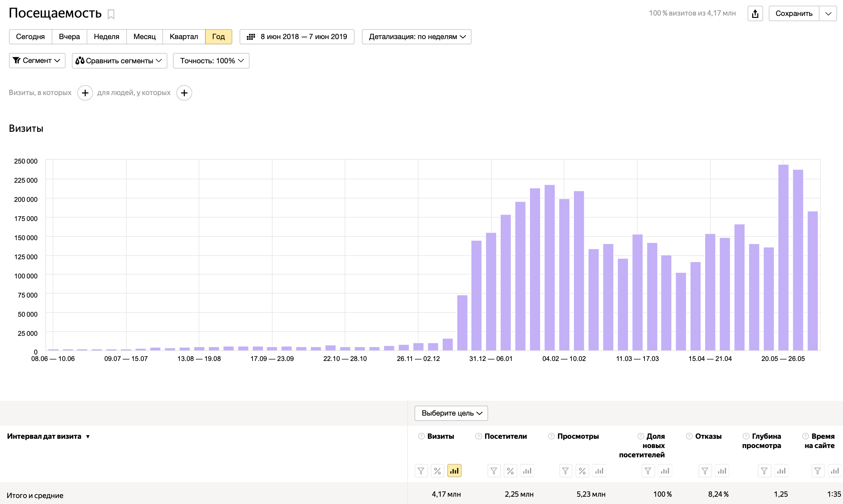843x504 pixels.
Task: Open the Выберите цель dropdown
Action: pos(451,413)
